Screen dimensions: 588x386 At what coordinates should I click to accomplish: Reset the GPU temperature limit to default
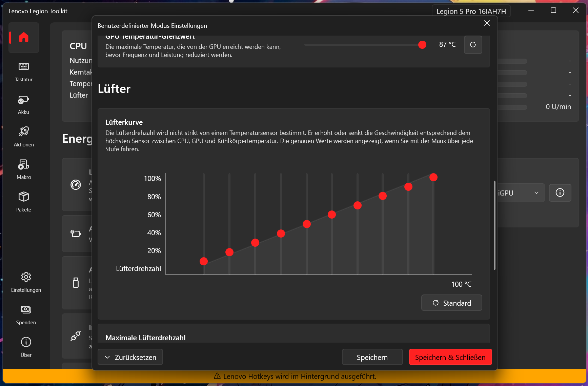(473, 45)
